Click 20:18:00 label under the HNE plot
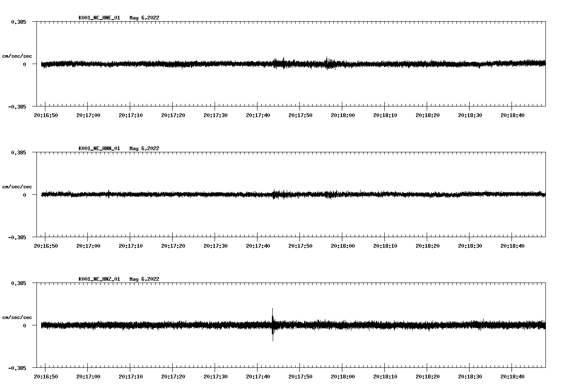Screen dimensions: 576x392 pyautogui.click(x=343, y=115)
